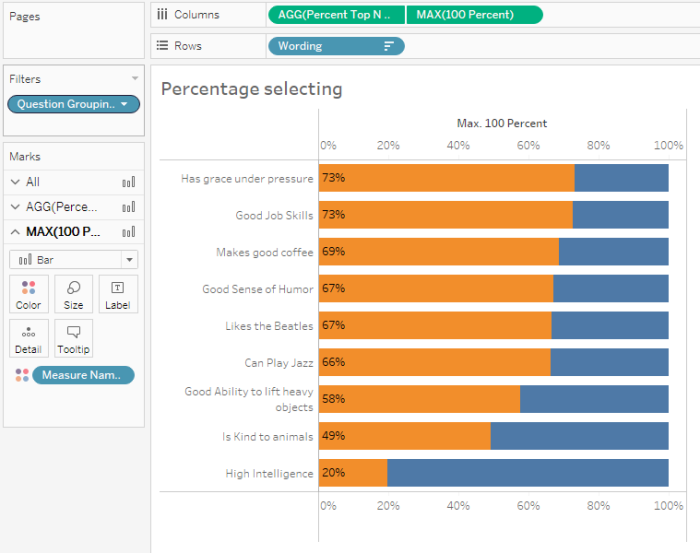
Task: Click the Marks card heading
Action: click(x=25, y=156)
